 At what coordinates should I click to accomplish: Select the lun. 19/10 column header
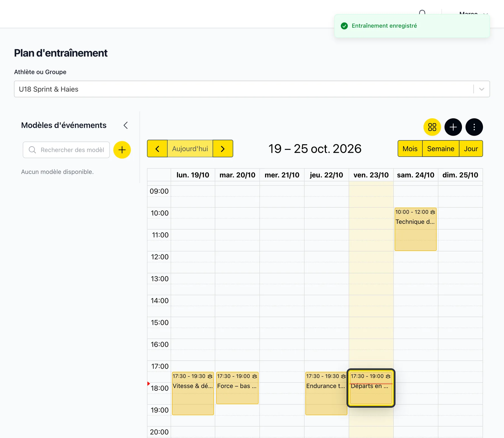193,175
